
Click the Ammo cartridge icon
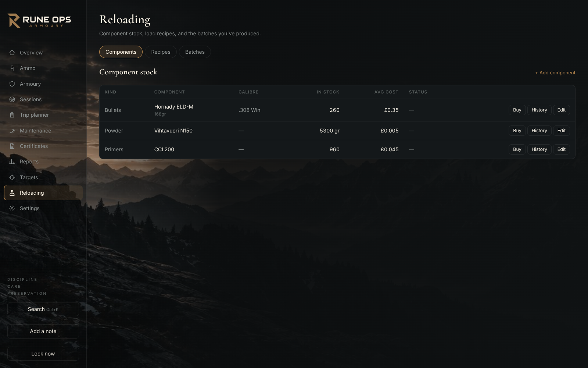click(x=12, y=68)
